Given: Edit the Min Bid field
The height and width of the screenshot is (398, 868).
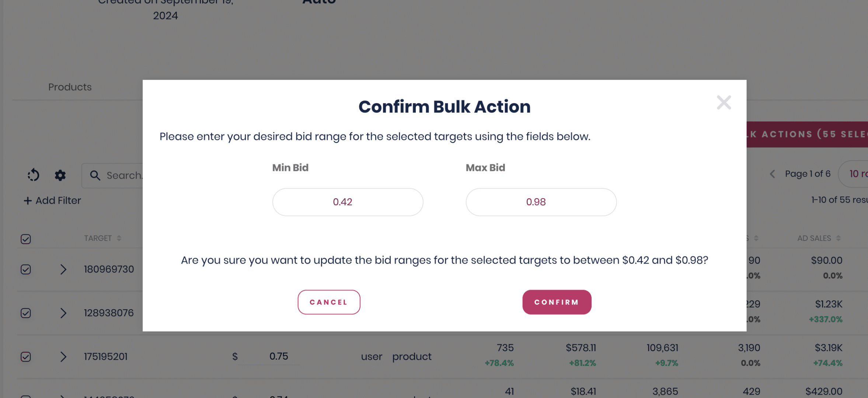Looking at the screenshot, I should click(348, 202).
